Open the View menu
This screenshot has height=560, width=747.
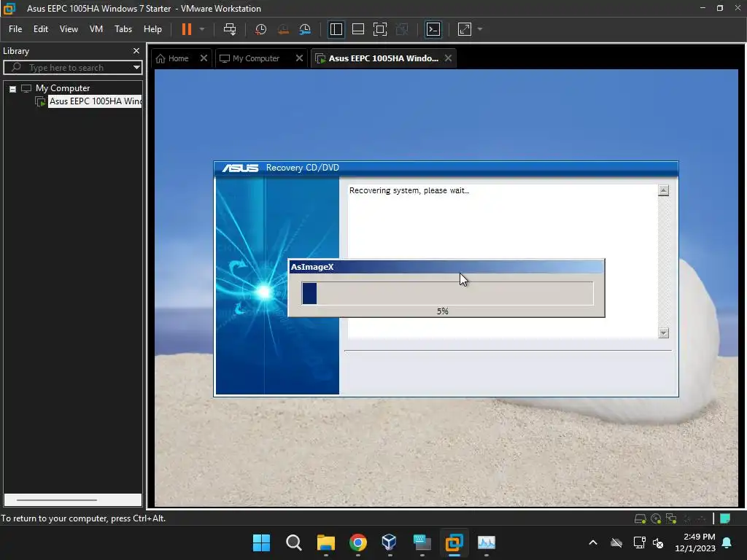[x=69, y=29]
